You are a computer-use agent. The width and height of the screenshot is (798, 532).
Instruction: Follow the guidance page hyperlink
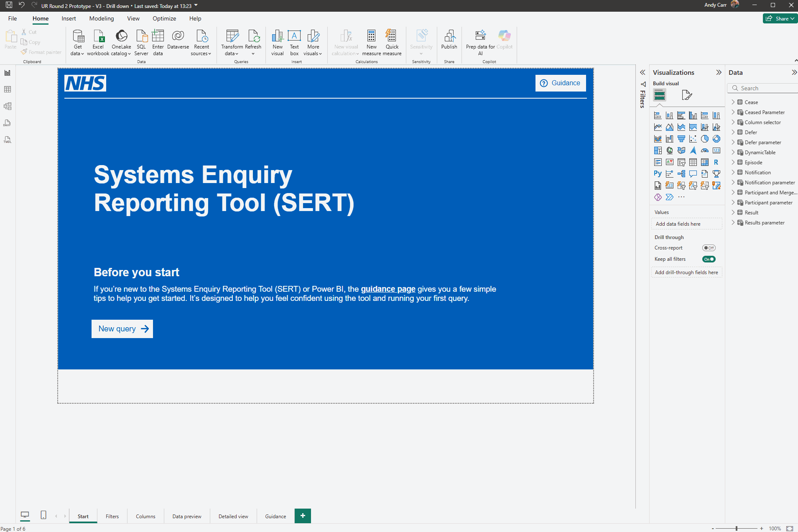coord(388,289)
